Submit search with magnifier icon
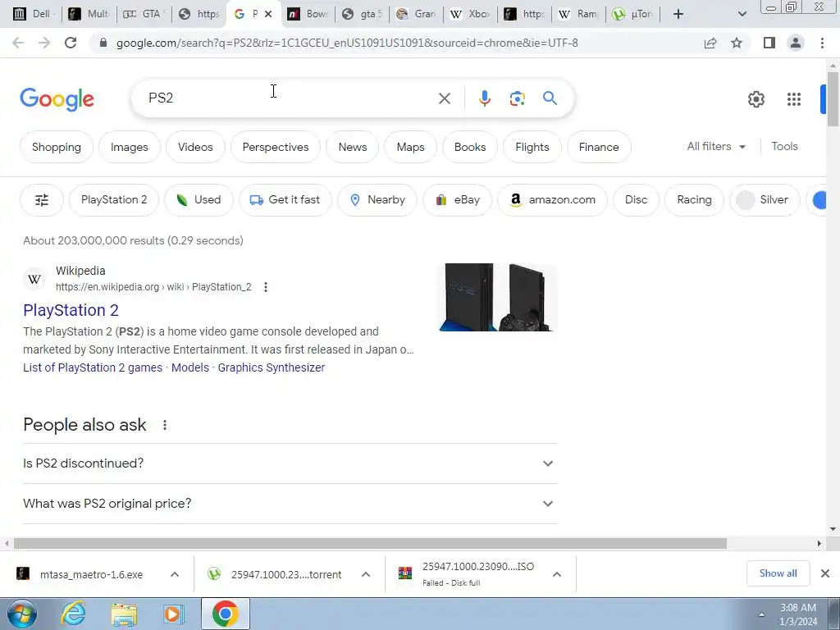Screen dimensions: 840x630 coord(550,98)
